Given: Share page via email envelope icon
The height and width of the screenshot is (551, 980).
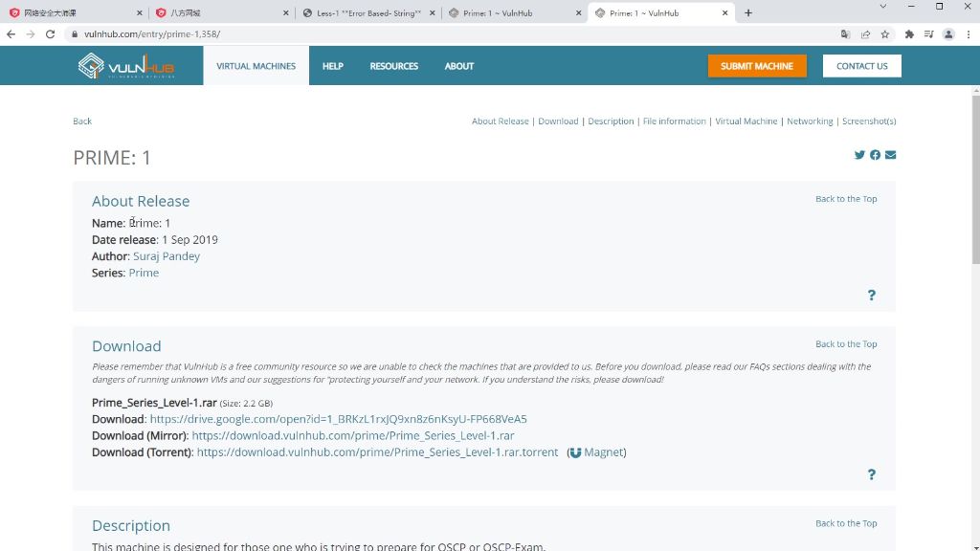Looking at the screenshot, I should 891,155.
